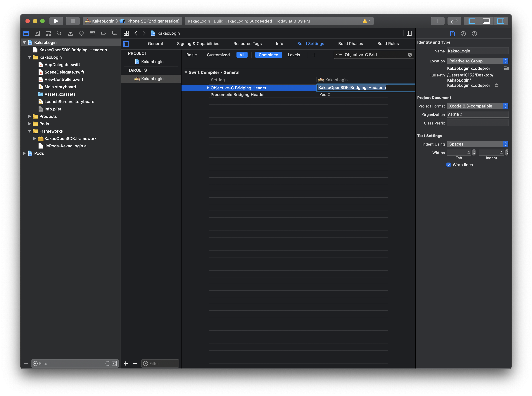Open the Breakpoint navigator icon
532x396 pixels.
(103, 33)
